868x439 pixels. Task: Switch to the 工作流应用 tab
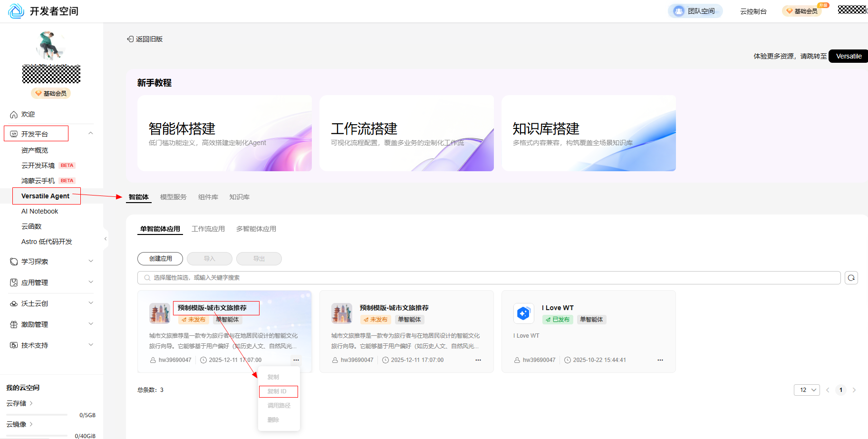(208, 229)
